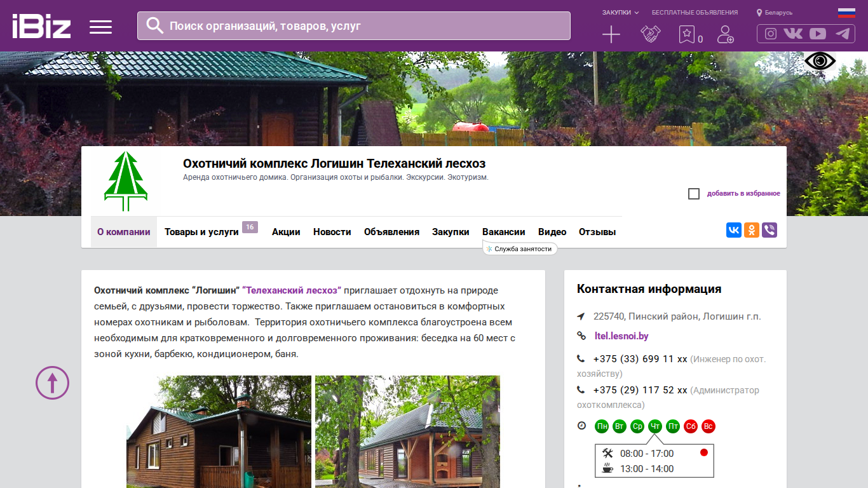Click the search field for organizations
This screenshot has height=488, width=868.
(x=354, y=25)
